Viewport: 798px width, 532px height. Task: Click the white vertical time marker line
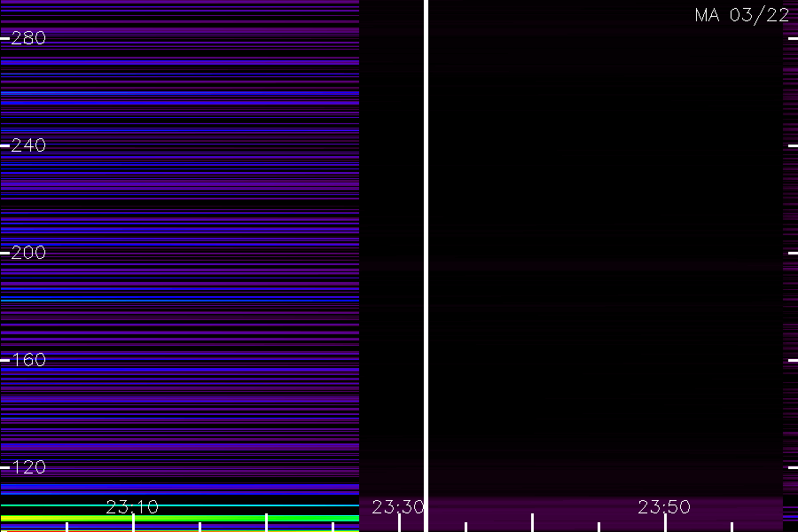point(426,266)
